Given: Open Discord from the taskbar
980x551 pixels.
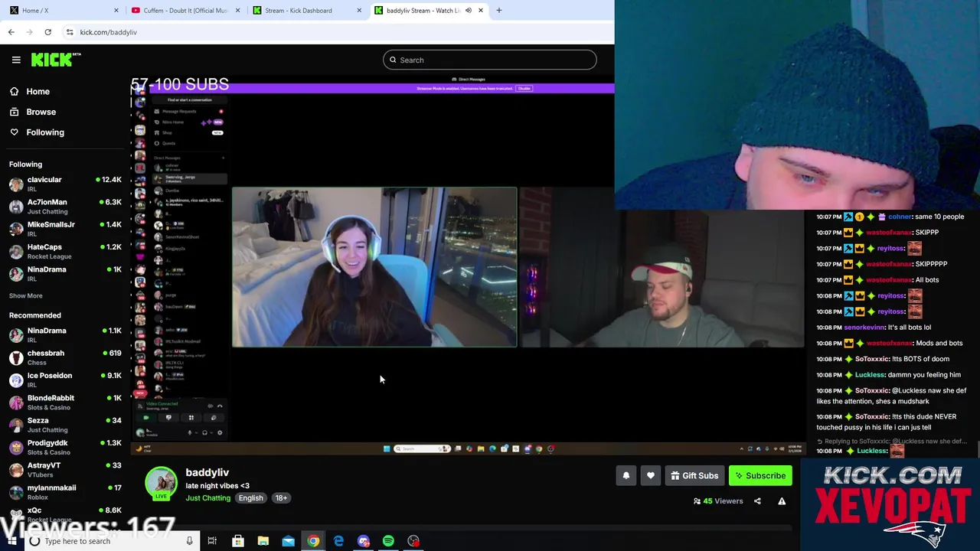Looking at the screenshot, I should click(x=363, y=541).
